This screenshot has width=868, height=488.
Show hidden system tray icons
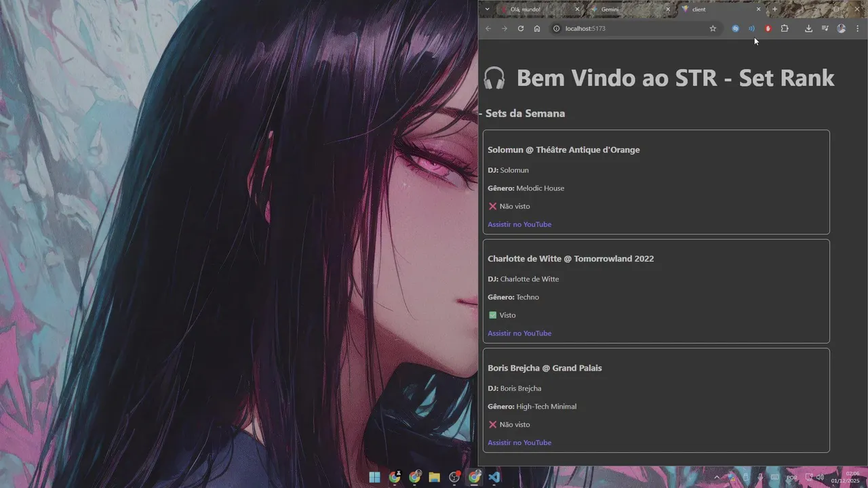pyautogui.click(x=717, y=477)
